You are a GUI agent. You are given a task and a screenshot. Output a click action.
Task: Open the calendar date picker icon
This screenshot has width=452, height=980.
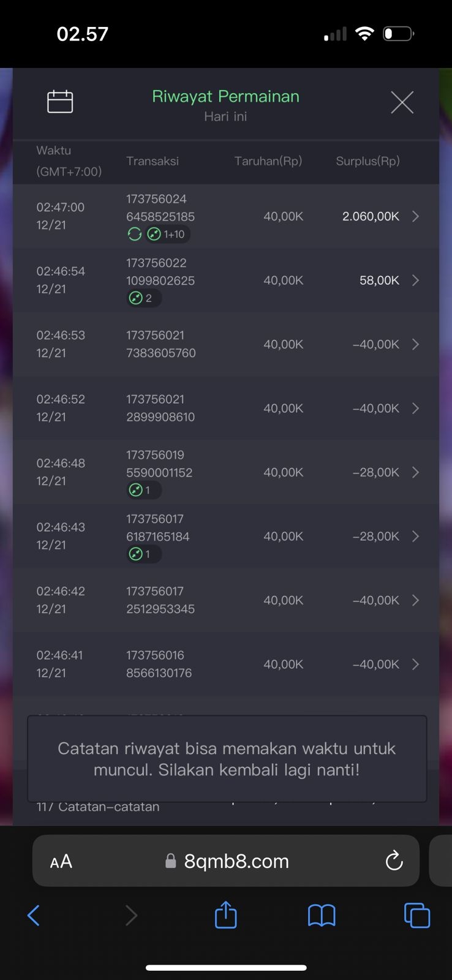(x=60, y=102)
